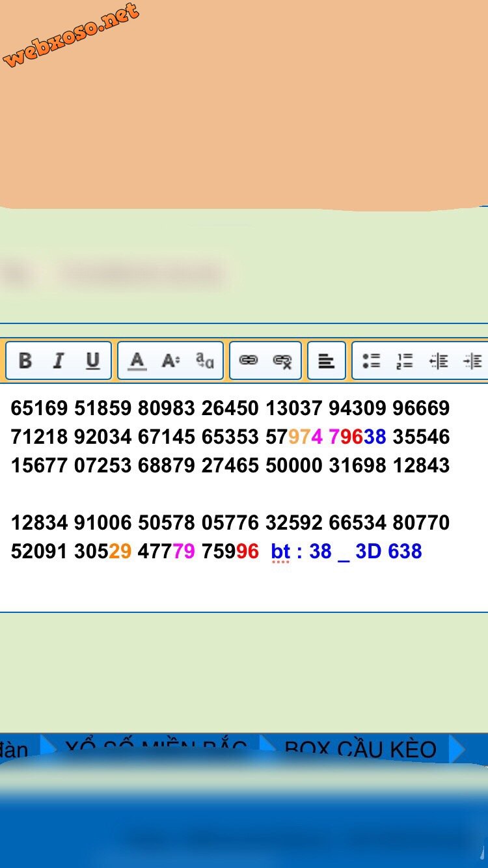Viewport: 488px width, 868px height.
Task: Remove link with unlink icon
Action: 282,360
